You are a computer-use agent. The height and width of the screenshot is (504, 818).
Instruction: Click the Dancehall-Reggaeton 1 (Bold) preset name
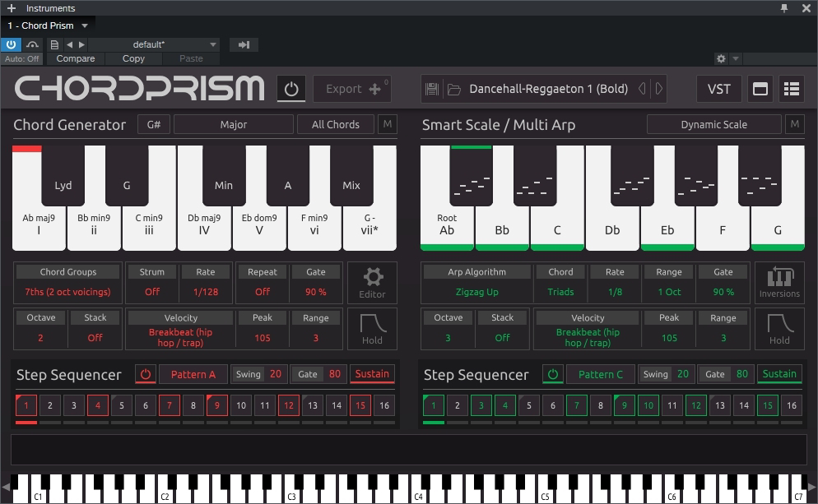coord(548,89)
